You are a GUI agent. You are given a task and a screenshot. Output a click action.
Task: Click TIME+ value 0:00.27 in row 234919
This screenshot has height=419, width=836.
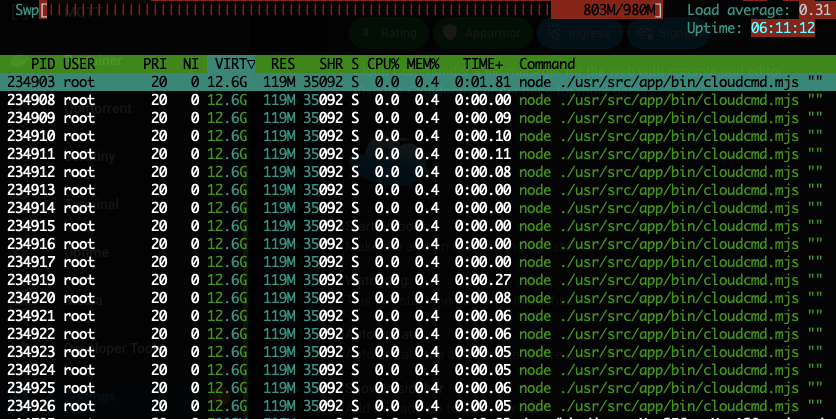pos(483,280)
